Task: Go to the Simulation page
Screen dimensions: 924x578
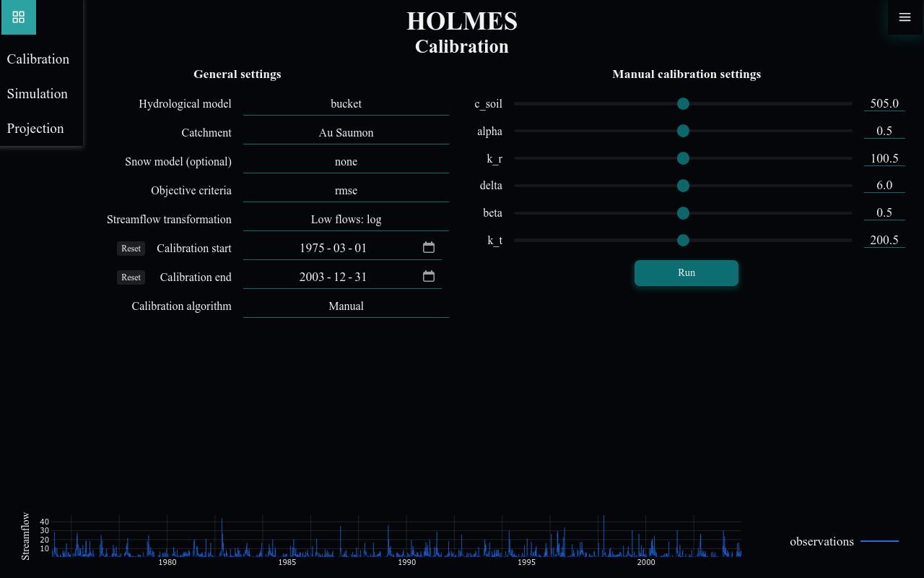Action: (x=37, y=93)
